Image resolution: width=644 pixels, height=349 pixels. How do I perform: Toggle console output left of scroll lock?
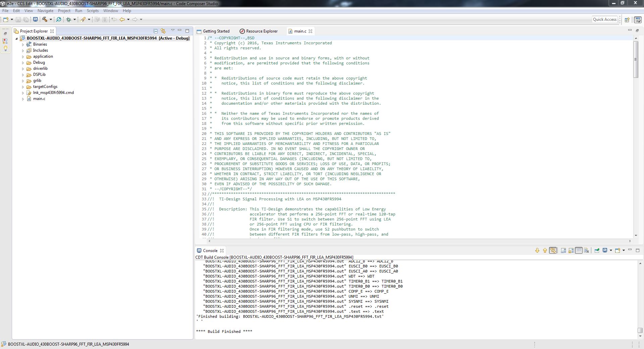coord(563,250)
